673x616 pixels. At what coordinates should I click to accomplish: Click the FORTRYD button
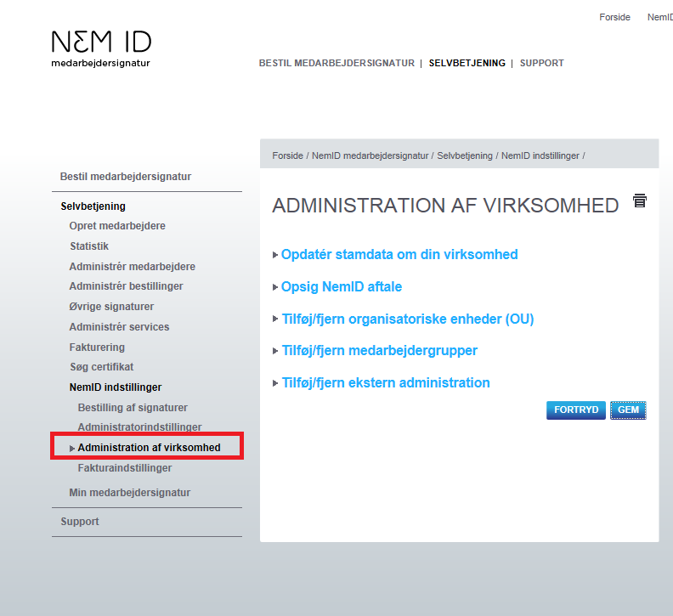pyautogui.click(x=576, y=410)
